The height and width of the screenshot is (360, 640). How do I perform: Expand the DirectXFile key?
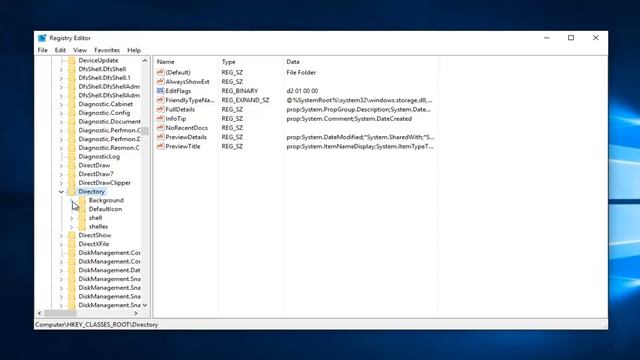[61, 244]
